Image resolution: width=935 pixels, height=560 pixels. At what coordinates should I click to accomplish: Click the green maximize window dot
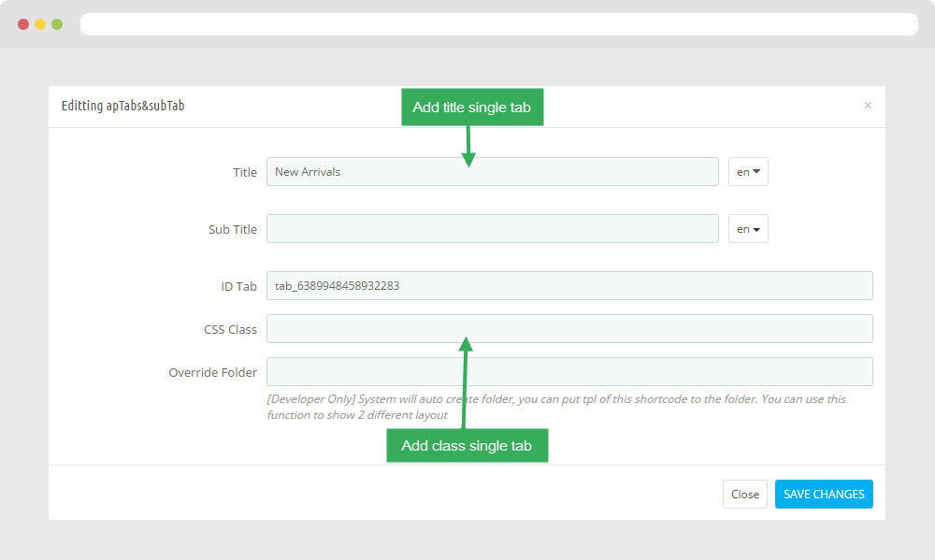click(x=57, y=24)
